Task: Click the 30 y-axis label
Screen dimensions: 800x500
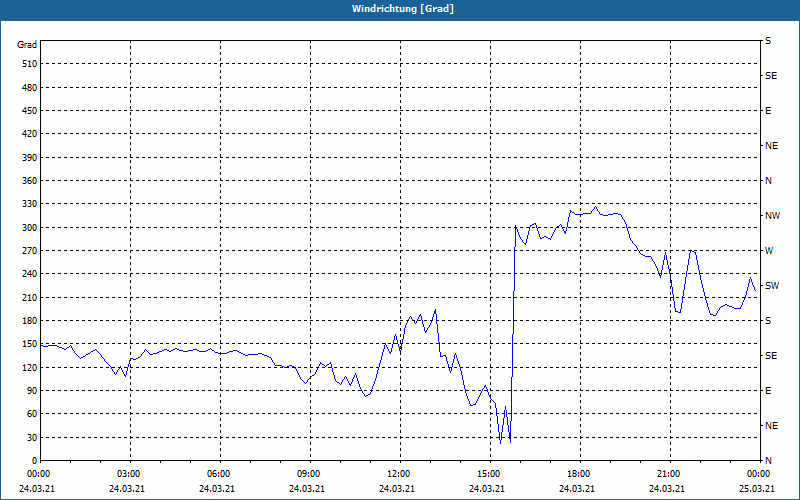Action: 32,438
